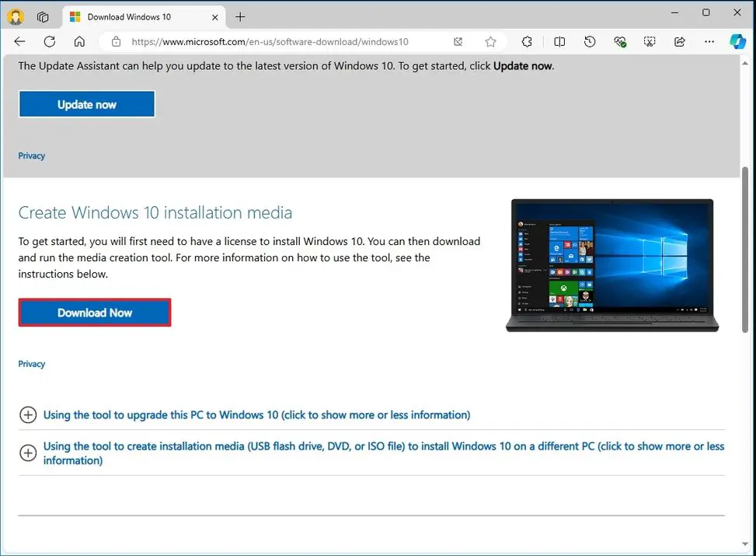Refresh the page with the reload icon
The image size is (756, 556).
(x=49, y=41)
